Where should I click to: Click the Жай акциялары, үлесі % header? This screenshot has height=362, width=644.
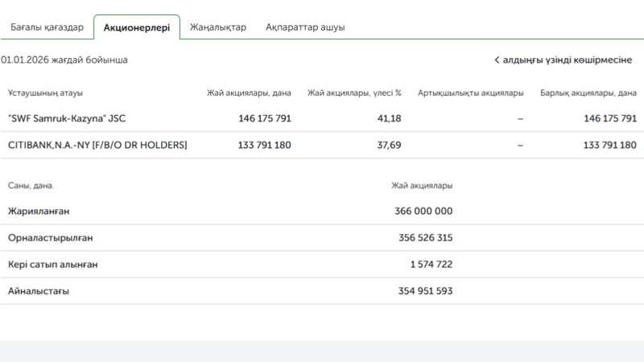pos(354,93)
